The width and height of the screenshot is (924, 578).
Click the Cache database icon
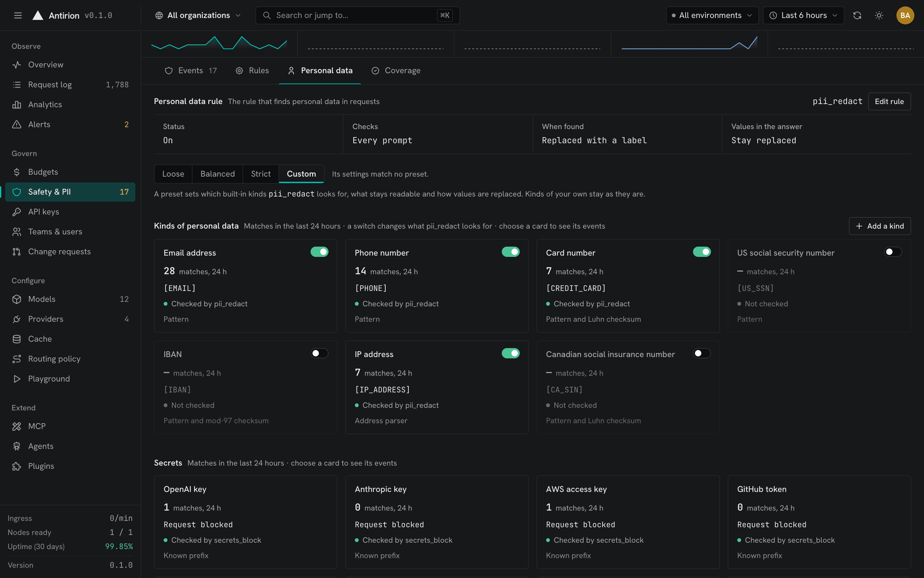17,339
